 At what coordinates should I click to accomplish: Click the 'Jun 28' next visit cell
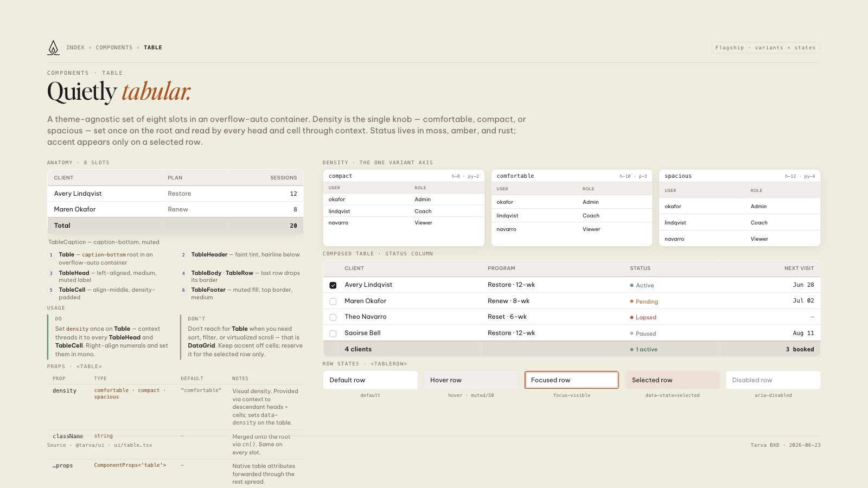pyautogui.click(x=803, y=285)
